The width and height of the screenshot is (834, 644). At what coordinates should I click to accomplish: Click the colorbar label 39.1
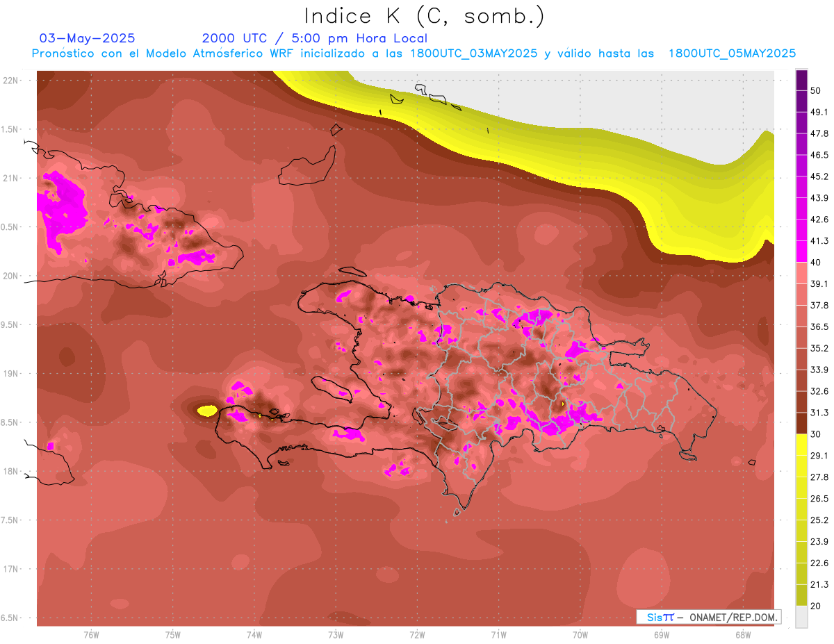click(x=820, y=283)
